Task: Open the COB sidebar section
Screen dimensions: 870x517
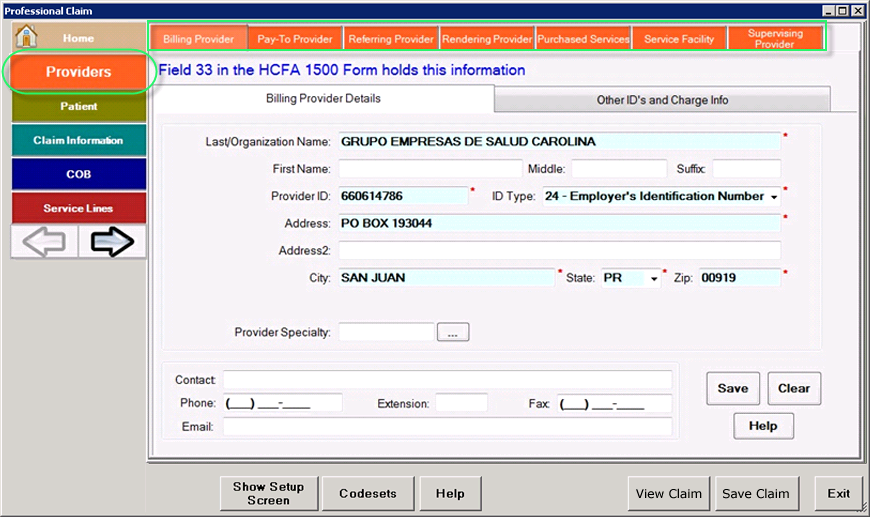Action: [x=79, y=174]
